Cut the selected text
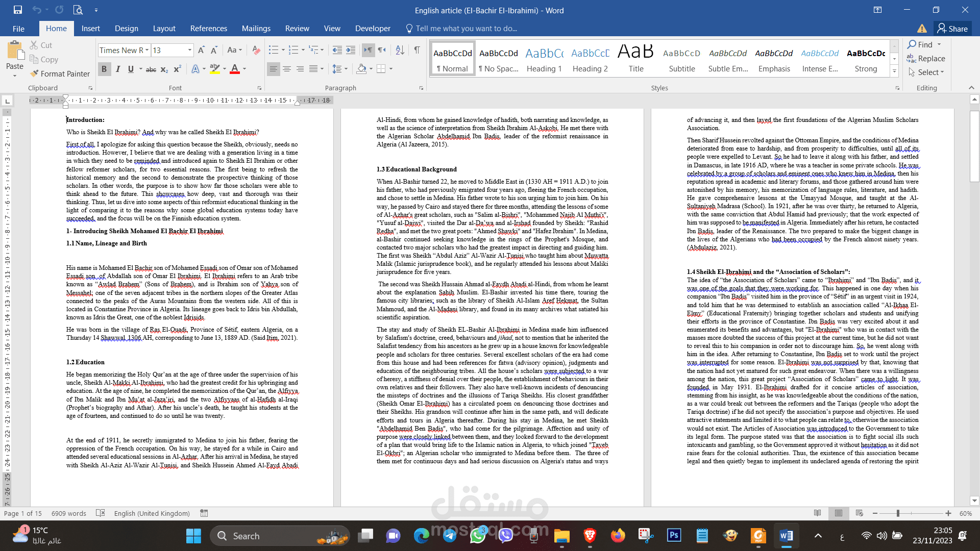 (41, 45)
